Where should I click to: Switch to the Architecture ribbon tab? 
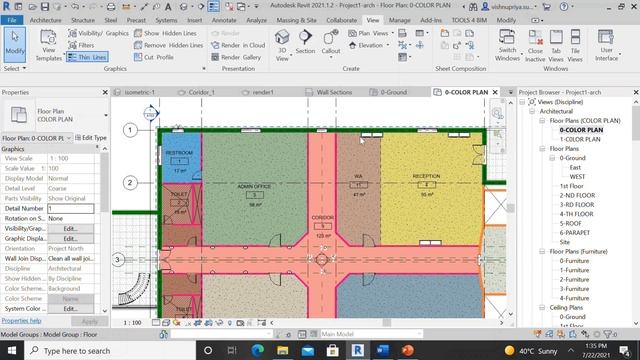point(45,20)
